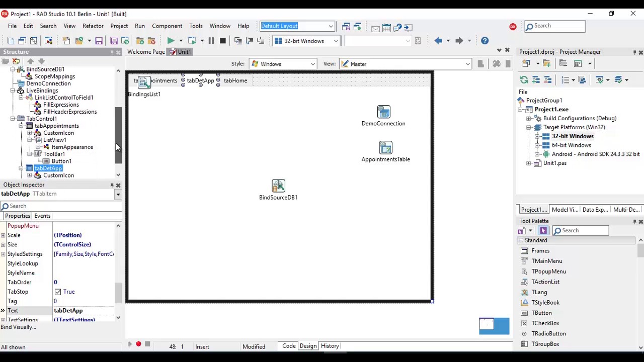
Task: Click the Object Inspector search field
Action: tap(61, 206)
